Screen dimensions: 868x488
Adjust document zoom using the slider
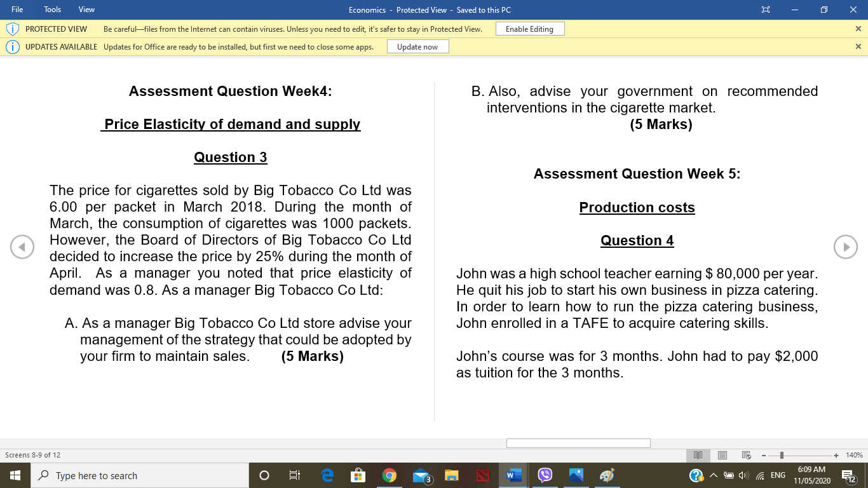[x=782, y=455]
